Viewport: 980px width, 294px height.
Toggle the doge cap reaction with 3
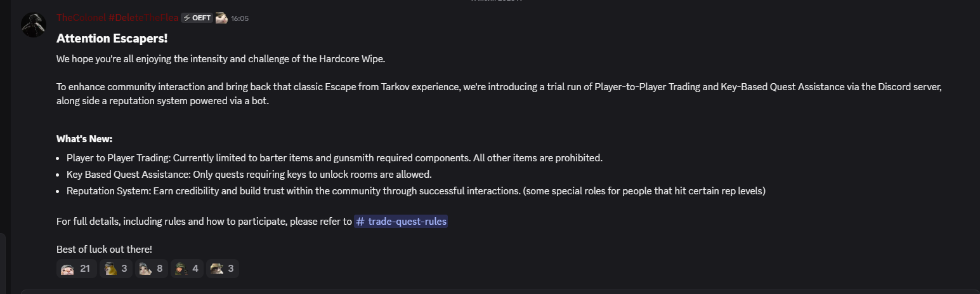tap(116, 269)
